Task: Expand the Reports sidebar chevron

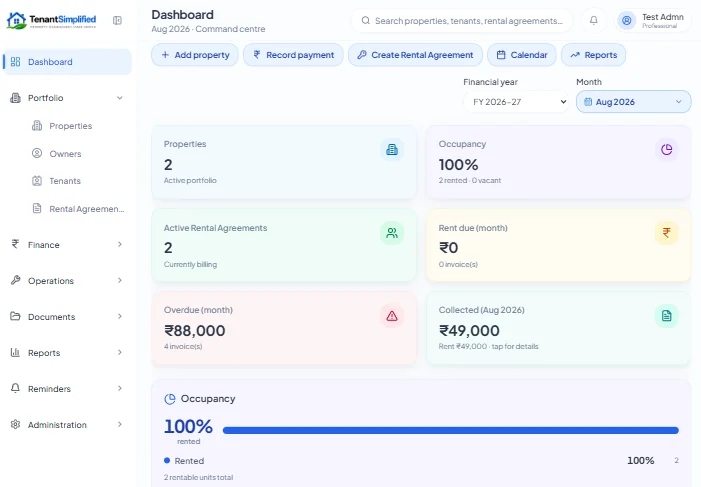Action: (x=120, y=352)
